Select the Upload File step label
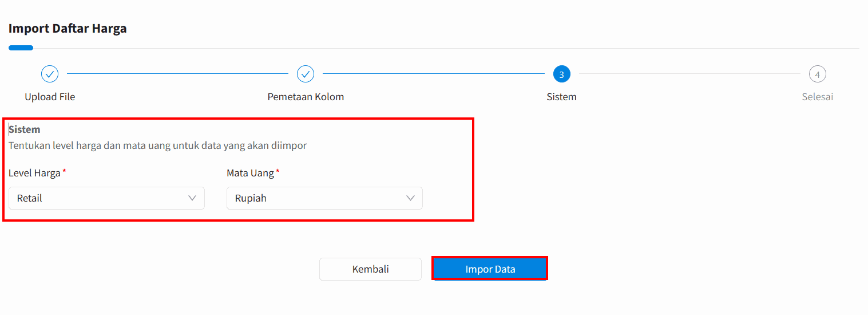Viewport: 868px width, 315px height. pos(50,97)
